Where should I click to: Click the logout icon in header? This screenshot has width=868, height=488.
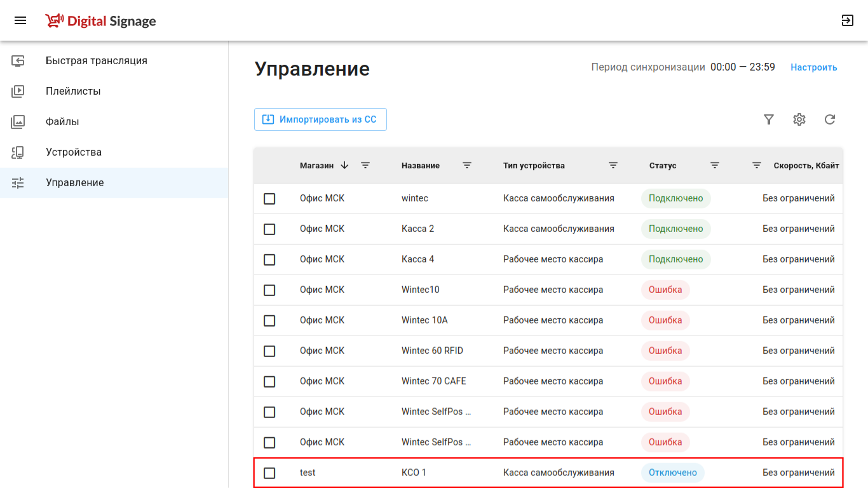[847, 20]
